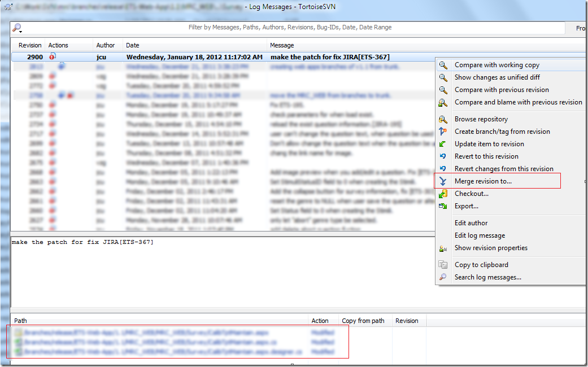
Task: Click the Checkout icon
Action: pyautogui.click(x=443, y=194)
